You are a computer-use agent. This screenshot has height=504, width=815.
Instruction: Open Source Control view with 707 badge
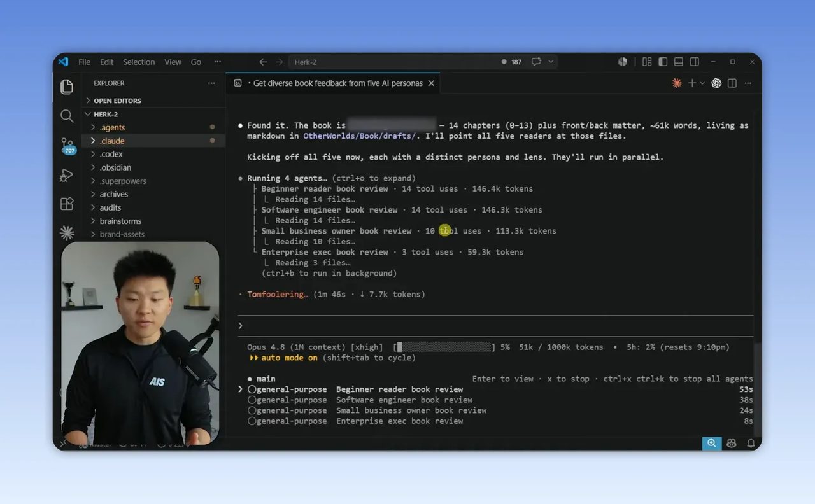pyautogui.click(x=67, y=146)
